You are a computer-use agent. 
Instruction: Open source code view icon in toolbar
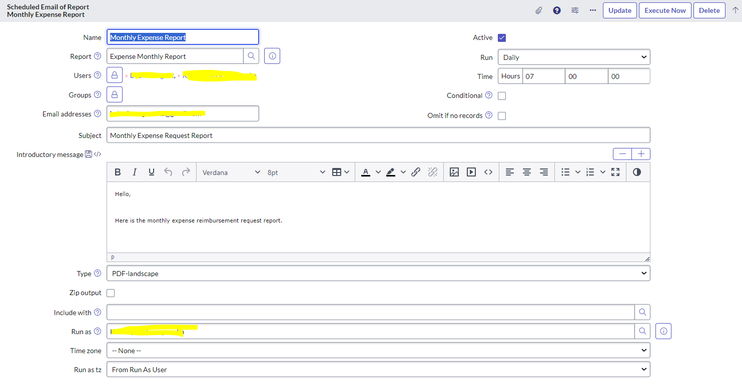[488, 172]
